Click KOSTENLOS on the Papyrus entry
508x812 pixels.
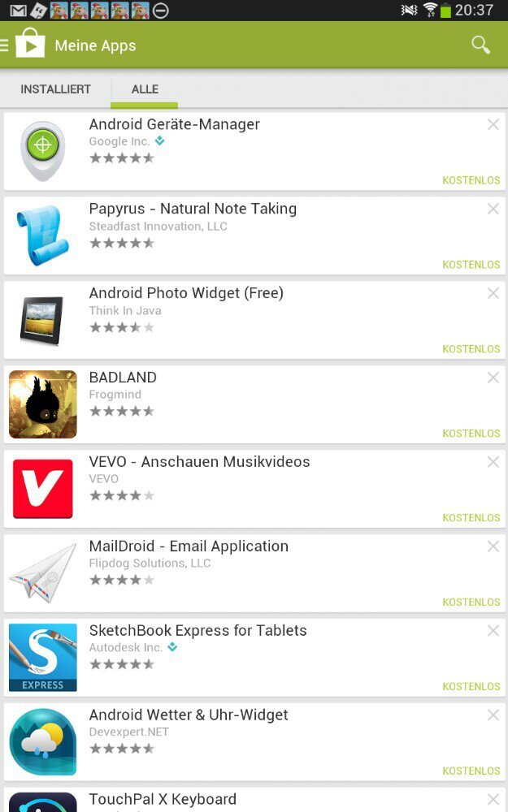(x=471, y=265)
